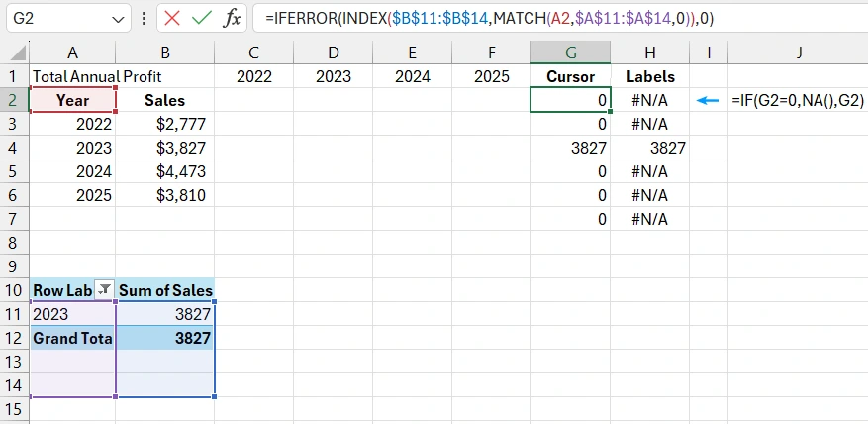Click the three-dot handle beside Name Box
The height and width of the screenshot is (424, 868).
[145, 18]
